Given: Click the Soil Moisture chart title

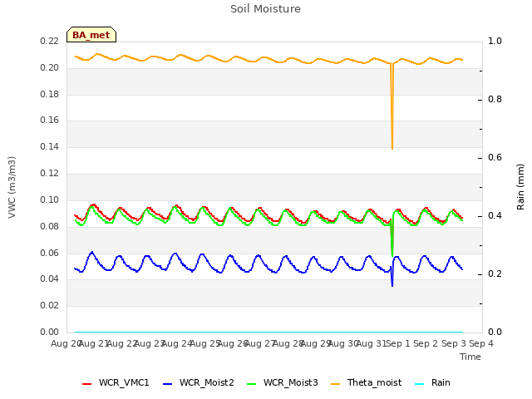Looking at the screenshot, I should (265, 9).
